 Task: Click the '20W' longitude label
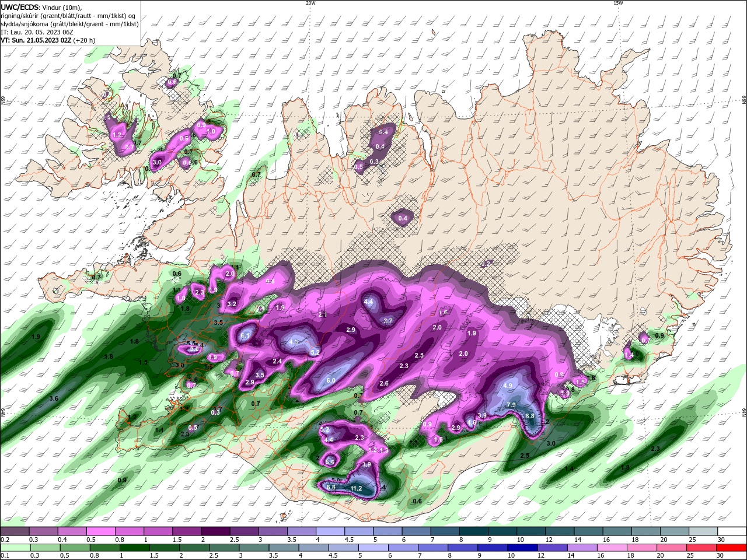click(310, 3)
